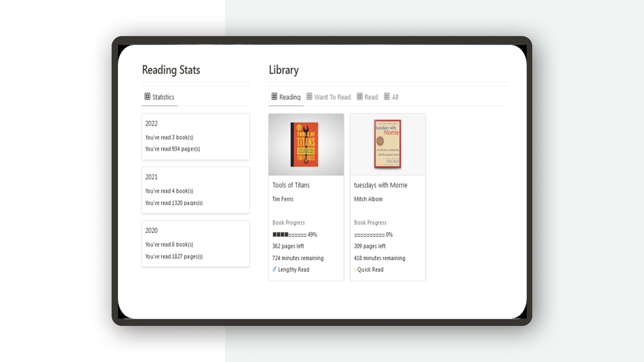Open the Tools of Titans cover image
Screen dimensions: 644x362
306,145
